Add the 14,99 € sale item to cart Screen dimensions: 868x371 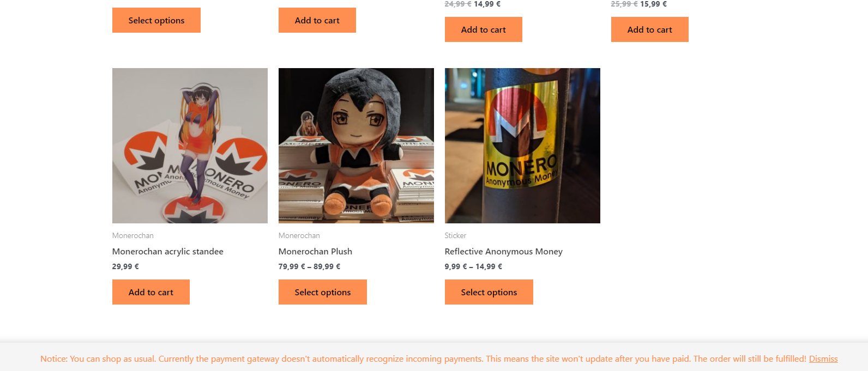tap(484, 29)
